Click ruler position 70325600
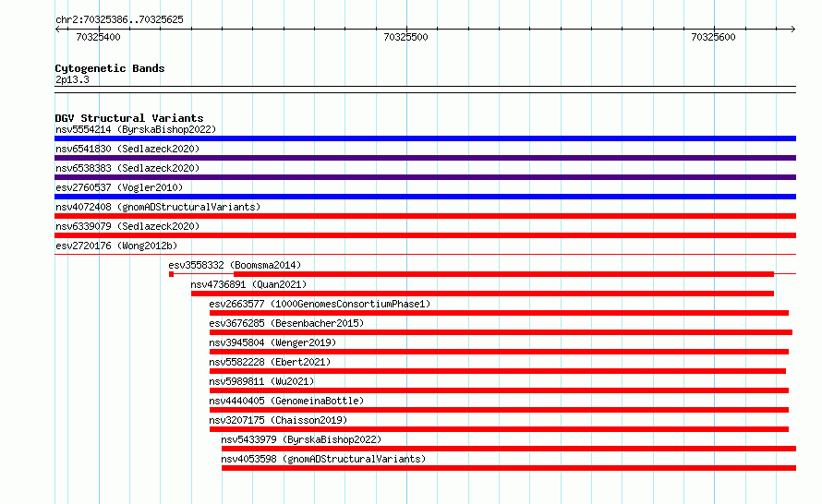This screenshot has height=504, width=822. 714,37
